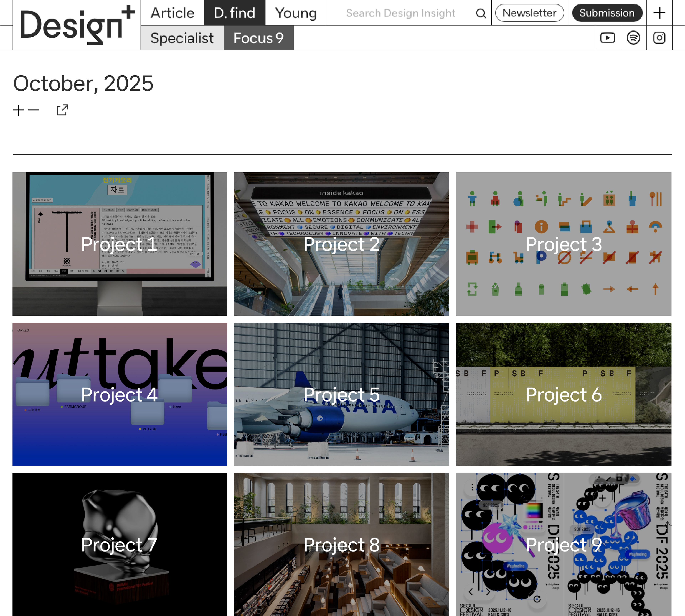This screenshot has height=616, width=685.
Task: Open the Young tab
Action: [296, 13]
